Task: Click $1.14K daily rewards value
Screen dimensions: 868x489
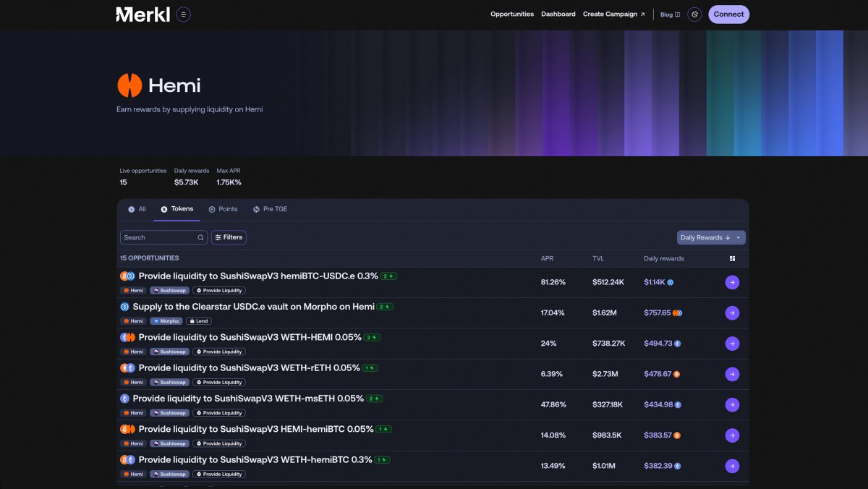Action: pyautogui.click(x=655, y=283)
